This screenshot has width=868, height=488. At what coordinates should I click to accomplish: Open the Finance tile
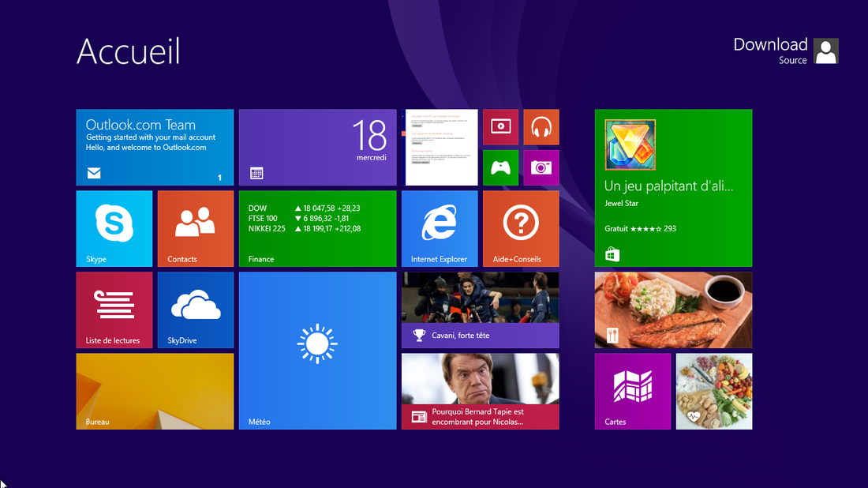click(x=318, y=229)
